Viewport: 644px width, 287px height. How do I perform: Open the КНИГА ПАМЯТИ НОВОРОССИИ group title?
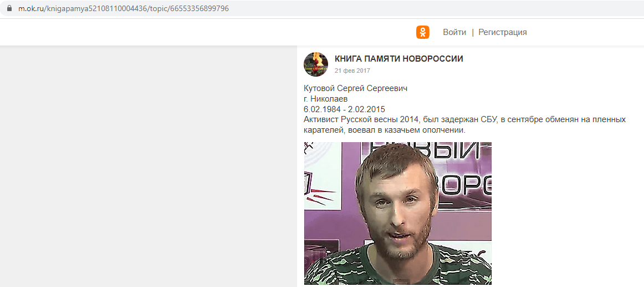click(399, 59)
